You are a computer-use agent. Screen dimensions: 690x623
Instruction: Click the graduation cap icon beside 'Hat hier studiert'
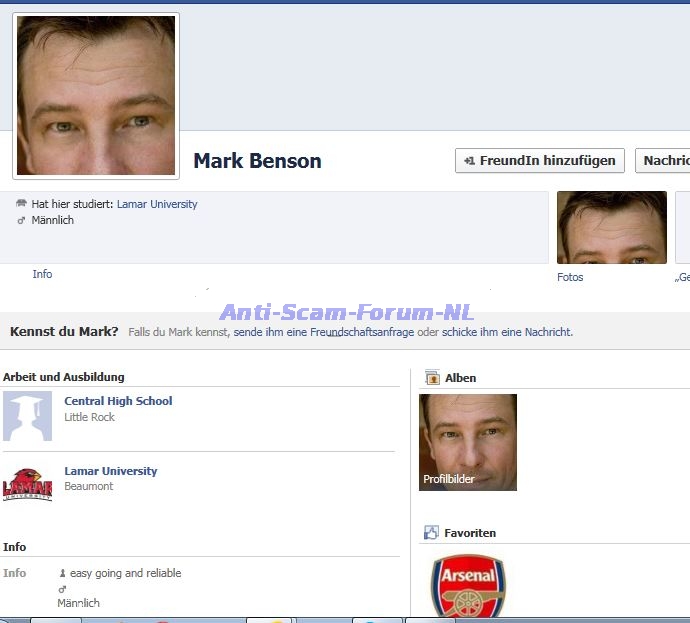[21, 204]
